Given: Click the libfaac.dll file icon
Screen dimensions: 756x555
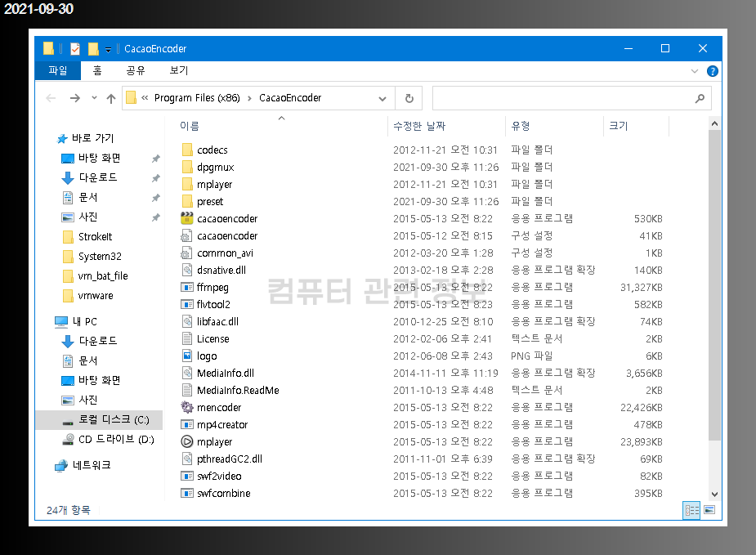Looking at the screenshot, I should click(187, 321).
